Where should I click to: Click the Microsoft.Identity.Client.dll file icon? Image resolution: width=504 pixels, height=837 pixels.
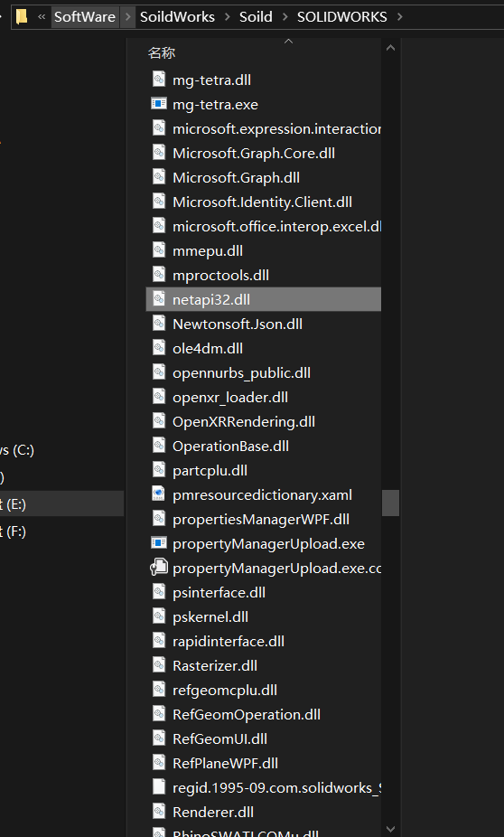(159, 202)
